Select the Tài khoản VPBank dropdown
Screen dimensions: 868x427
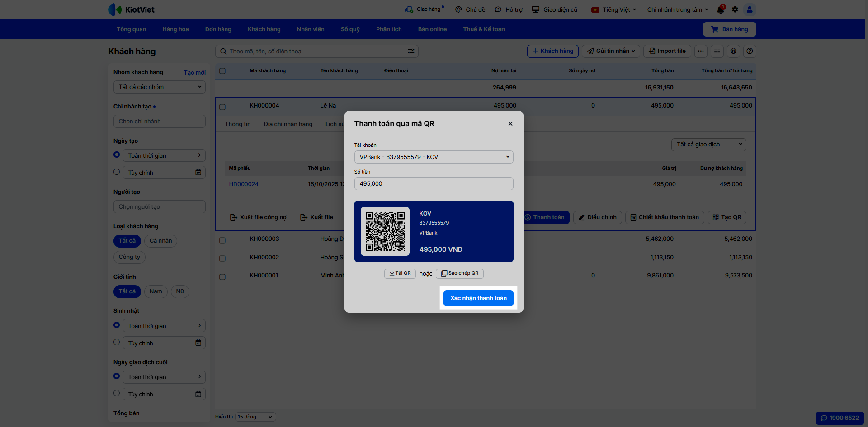click(x=434, y=157)
